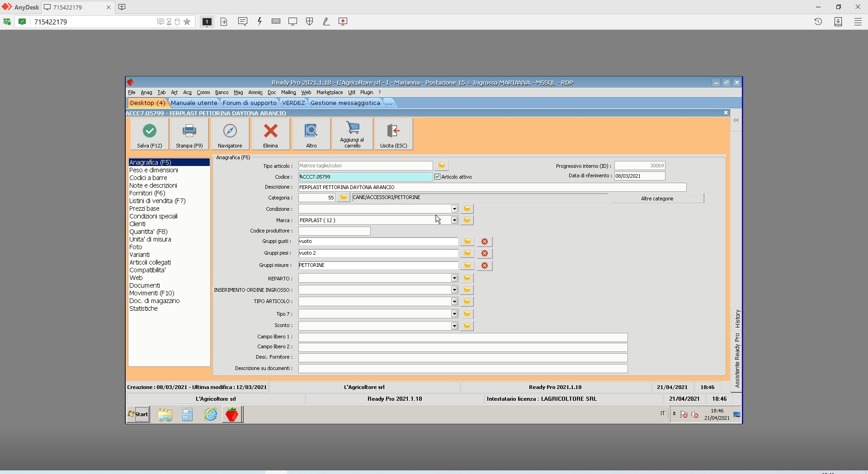868x474 pixels.
Task: Click folder icon beside Tipo 7
Action: point(467,314)
